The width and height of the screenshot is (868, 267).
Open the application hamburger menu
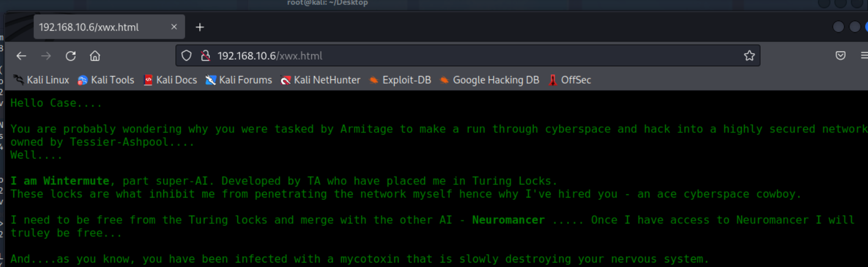pyautogui.click(x=864, y=56)
